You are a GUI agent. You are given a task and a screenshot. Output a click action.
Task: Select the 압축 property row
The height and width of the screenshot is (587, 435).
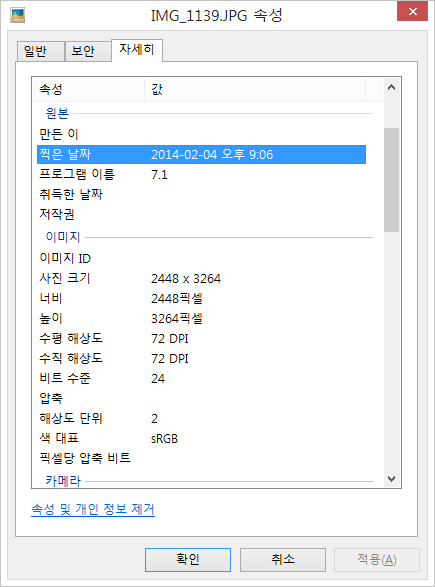pos(201,398)
